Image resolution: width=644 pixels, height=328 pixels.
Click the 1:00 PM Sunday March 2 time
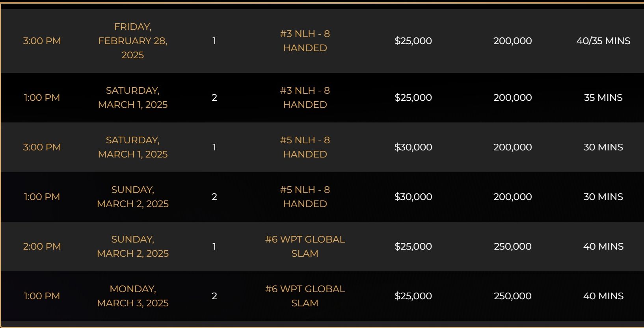click(x=42, y=197)
